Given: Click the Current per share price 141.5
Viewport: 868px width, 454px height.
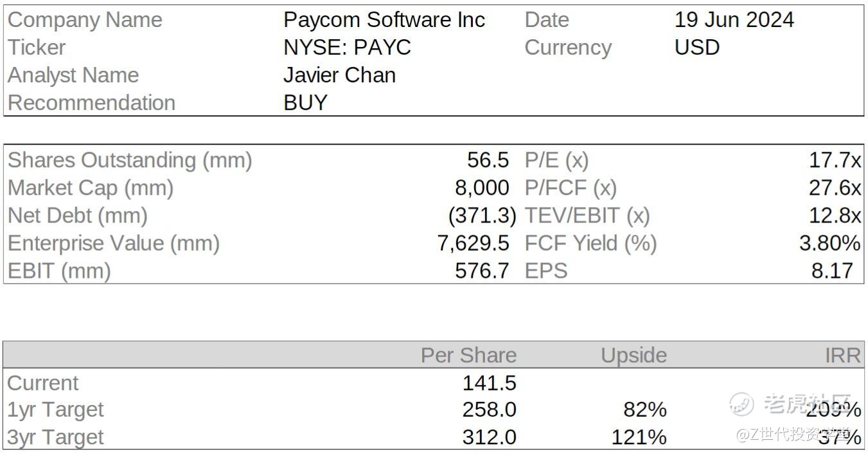Looking at the screenshot, I should coord(489,383).
